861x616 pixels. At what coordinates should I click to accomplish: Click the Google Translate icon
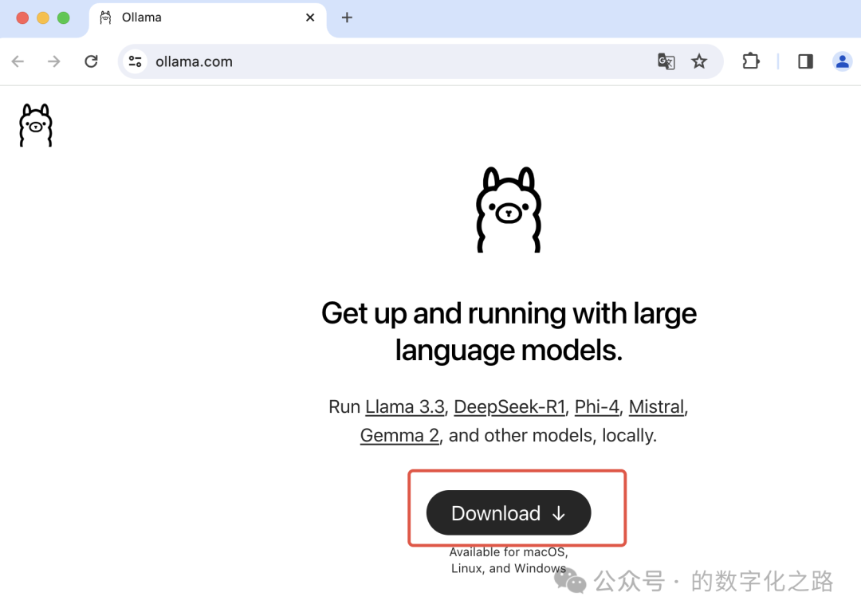click(666, 61)
